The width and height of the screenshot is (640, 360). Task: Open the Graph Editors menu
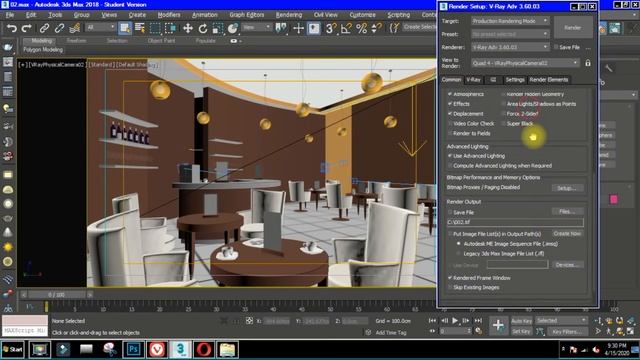click(247, 15)
